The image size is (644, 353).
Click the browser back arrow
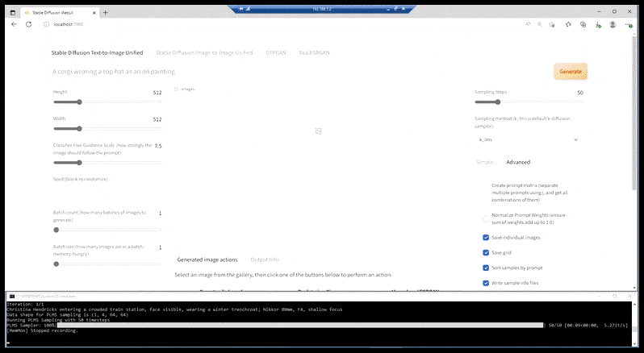14,25
